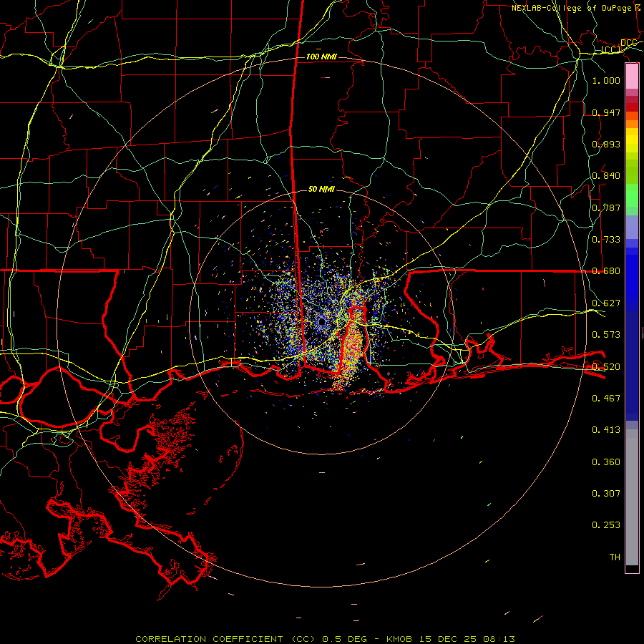Click the 0.733 scale value

pyautogui.click(x=606, y=239)
